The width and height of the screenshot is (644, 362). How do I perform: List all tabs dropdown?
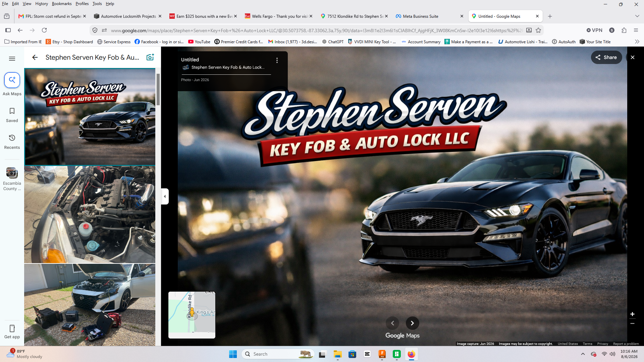(637, 16)
